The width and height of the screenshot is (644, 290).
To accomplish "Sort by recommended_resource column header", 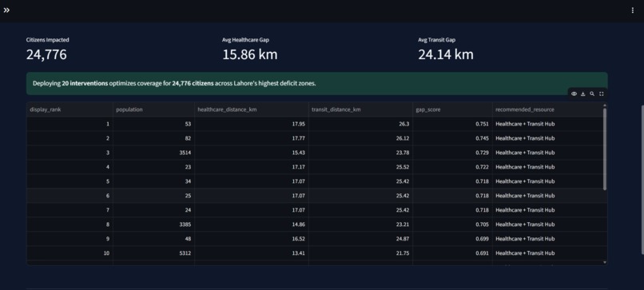I will (547, 109).
